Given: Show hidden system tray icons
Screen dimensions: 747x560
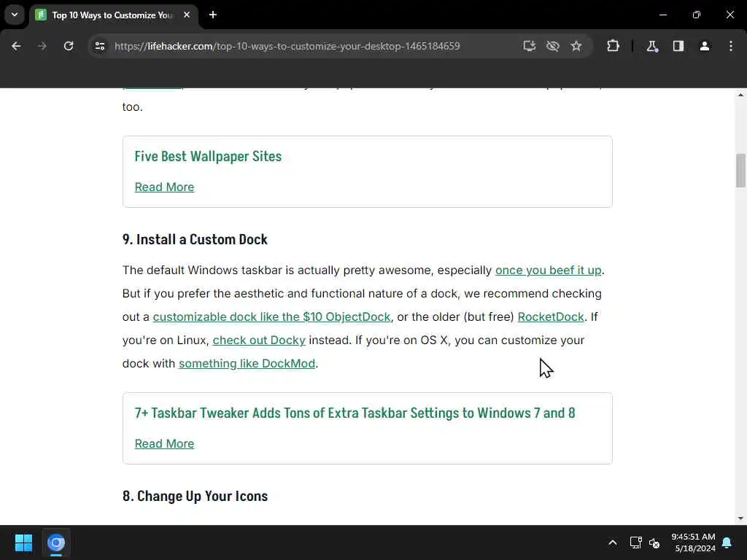Looking at the screenshot, I should tap(613, 542).
